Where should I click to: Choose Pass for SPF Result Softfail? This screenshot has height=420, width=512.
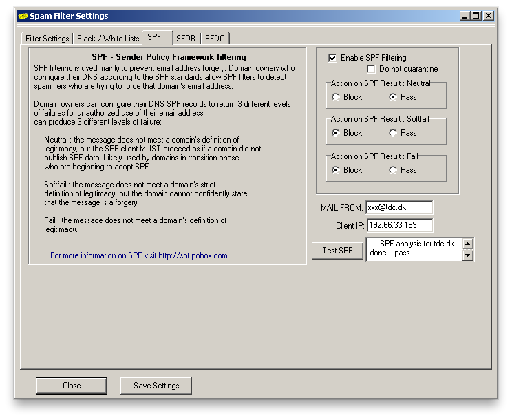point(393,133)
